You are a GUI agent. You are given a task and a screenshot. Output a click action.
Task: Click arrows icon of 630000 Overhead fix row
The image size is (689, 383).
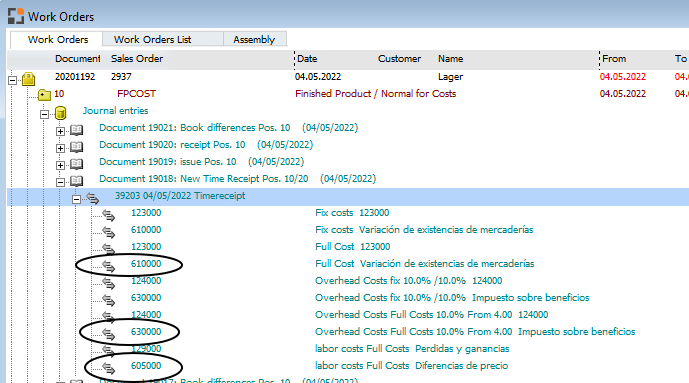pos(109,300)
